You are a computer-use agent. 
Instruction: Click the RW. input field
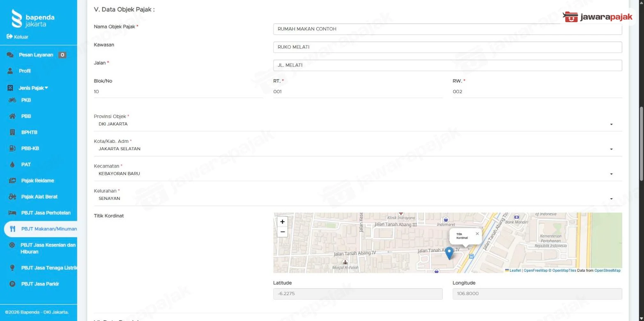[537, 92]
